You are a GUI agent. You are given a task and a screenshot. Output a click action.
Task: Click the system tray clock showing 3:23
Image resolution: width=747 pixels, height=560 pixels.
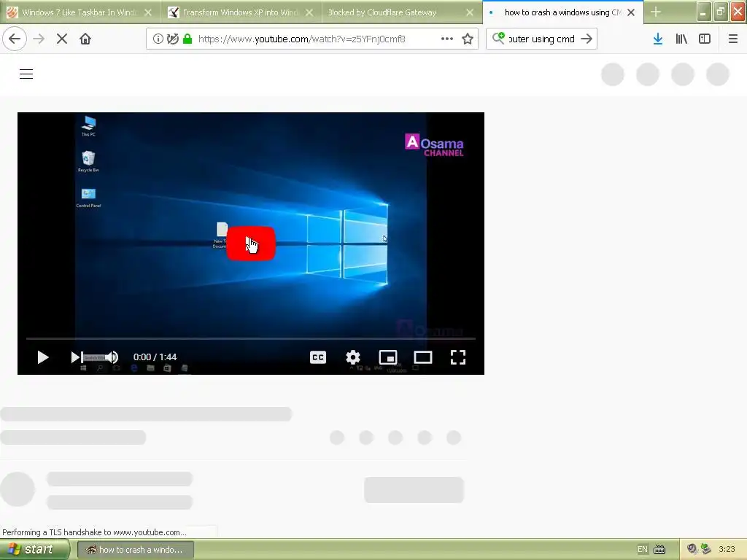(x=727, y=550)
